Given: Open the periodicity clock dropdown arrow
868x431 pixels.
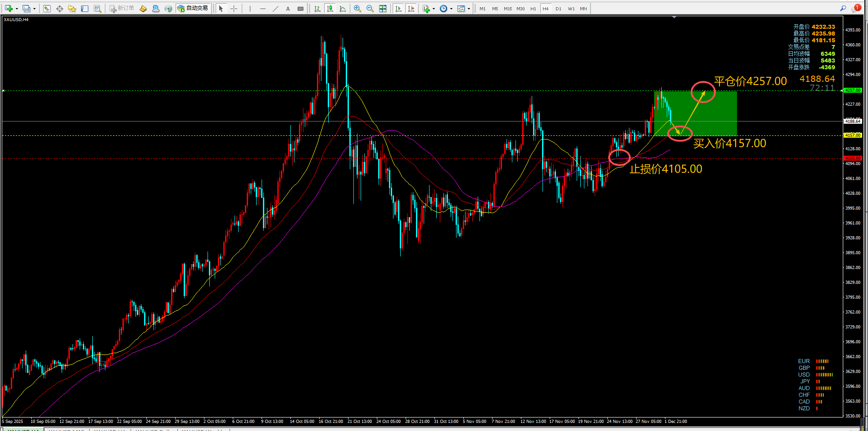Looking at the screenshot, I should point(451,9).
